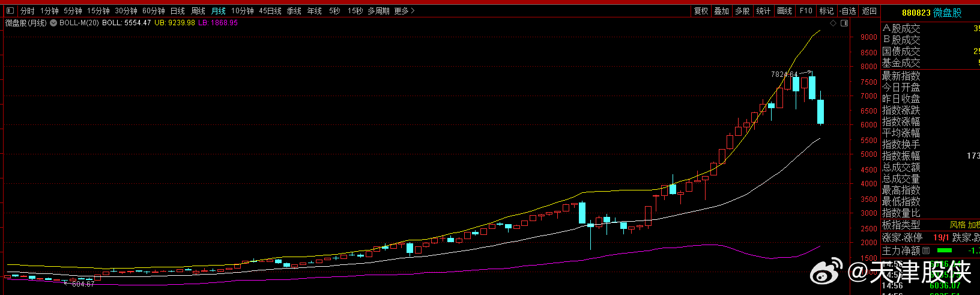The image size is (980, 295).
Task: Click the 604.67 low price marker
Action: tap(83, 284)
